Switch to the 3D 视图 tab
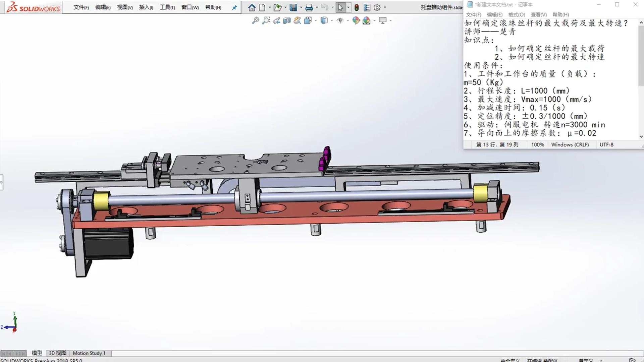The image size is (644, 362). 58,353
